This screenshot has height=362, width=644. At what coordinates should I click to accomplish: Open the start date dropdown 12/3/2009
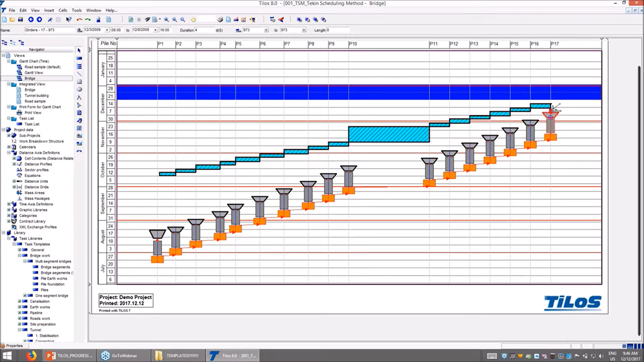click(x=107, y=30)
